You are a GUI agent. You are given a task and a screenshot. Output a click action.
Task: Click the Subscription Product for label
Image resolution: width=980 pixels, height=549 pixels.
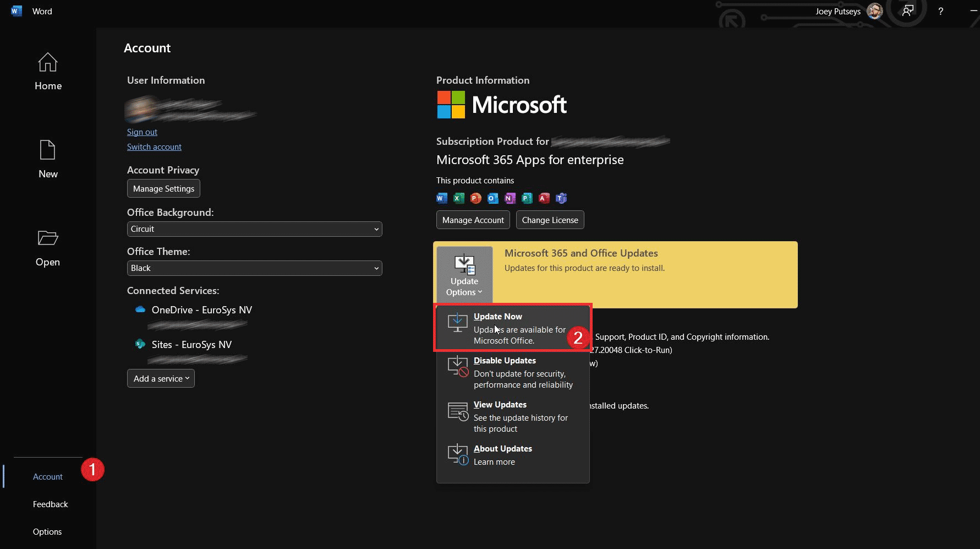pyautogui.click(x=492, y=142)
